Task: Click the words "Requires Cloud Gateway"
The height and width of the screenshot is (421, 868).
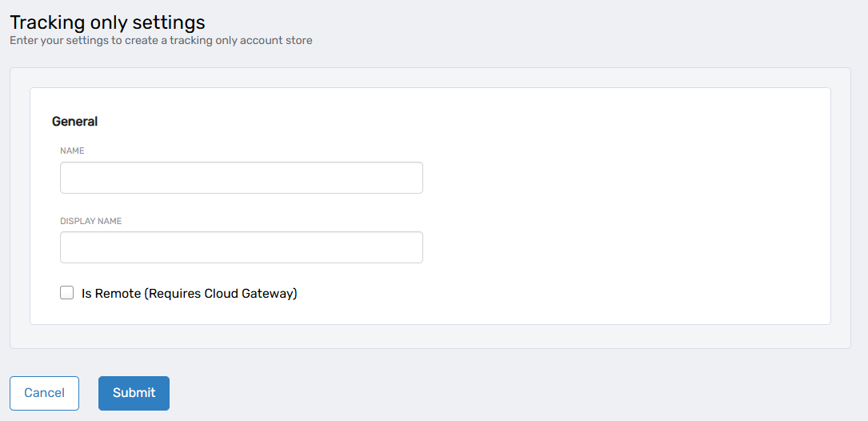Action: [x=220, y=294]
